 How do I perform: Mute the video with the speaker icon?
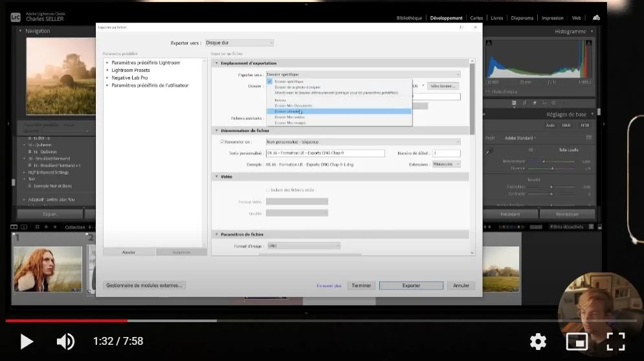click(x=65, y=342)
